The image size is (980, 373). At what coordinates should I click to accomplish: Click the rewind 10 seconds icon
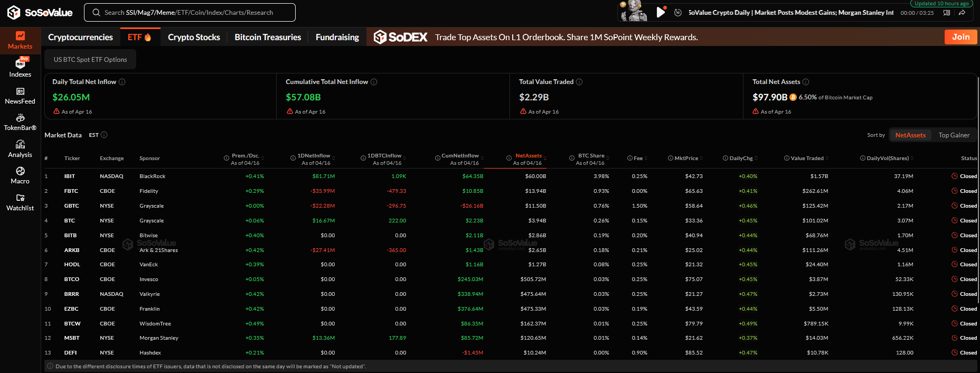(x=678, y=12)
